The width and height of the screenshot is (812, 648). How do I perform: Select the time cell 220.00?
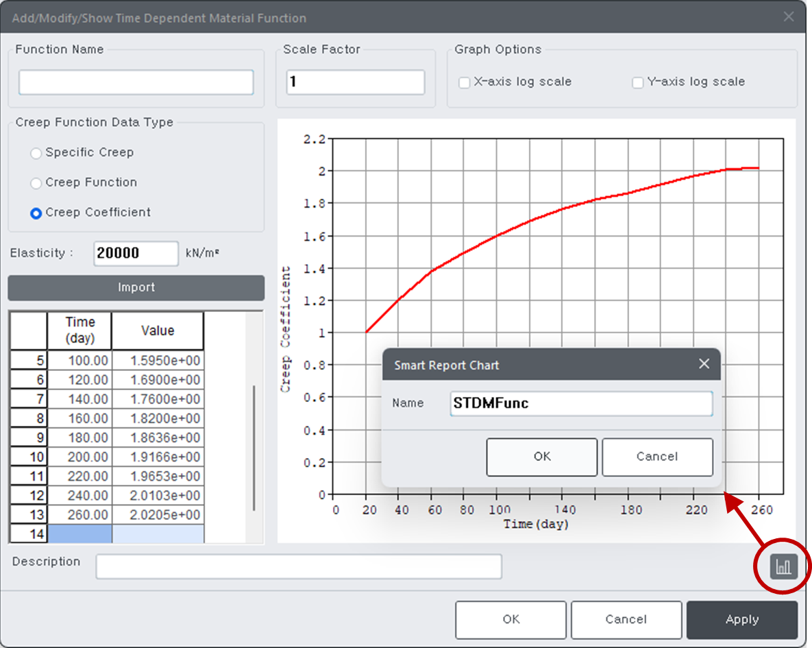pos(79,475)
